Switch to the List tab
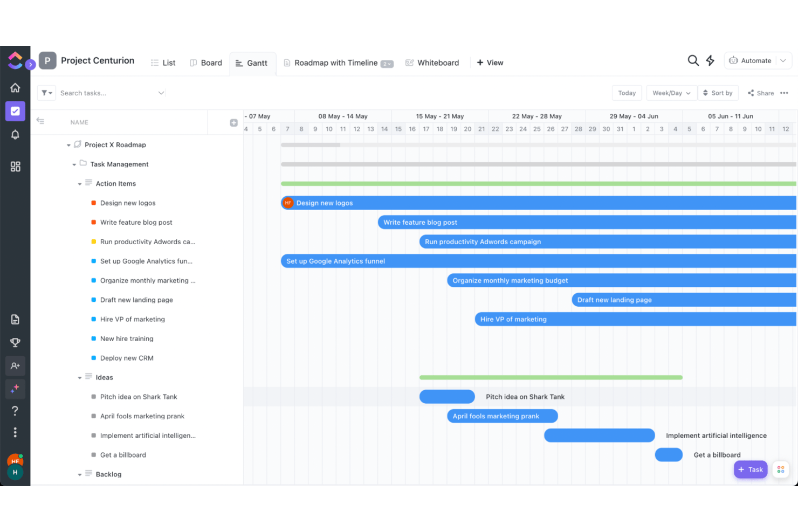798x532 pixels. 163,63
